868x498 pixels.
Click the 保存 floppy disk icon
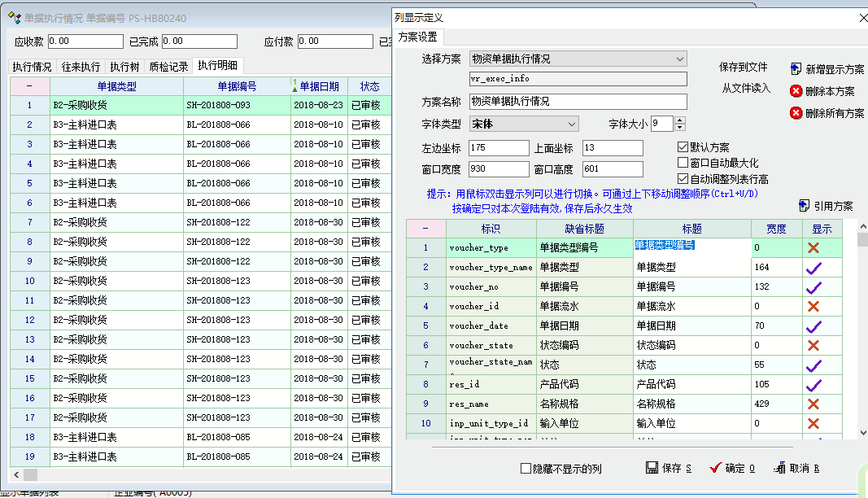[652, 468]
